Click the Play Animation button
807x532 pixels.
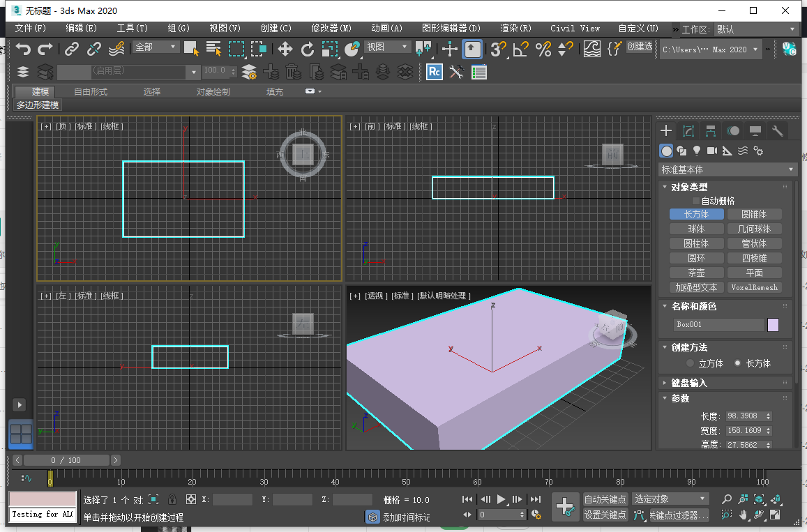point(501,499)
